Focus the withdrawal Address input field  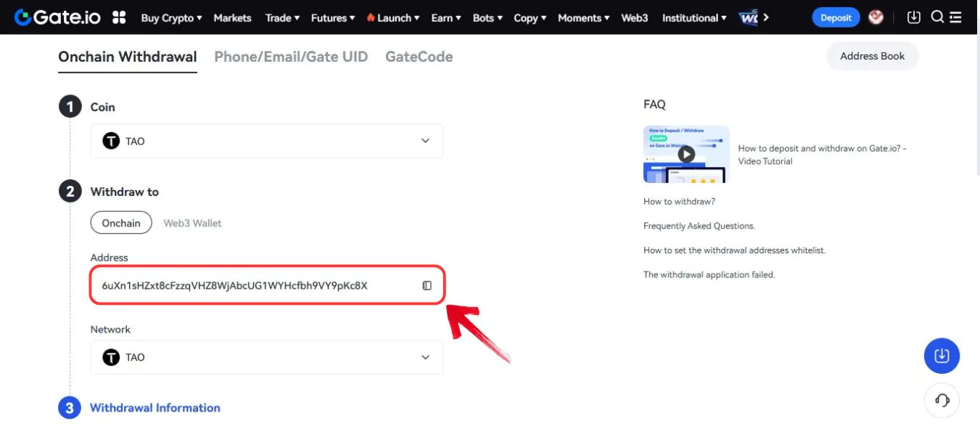pos(267,285)
